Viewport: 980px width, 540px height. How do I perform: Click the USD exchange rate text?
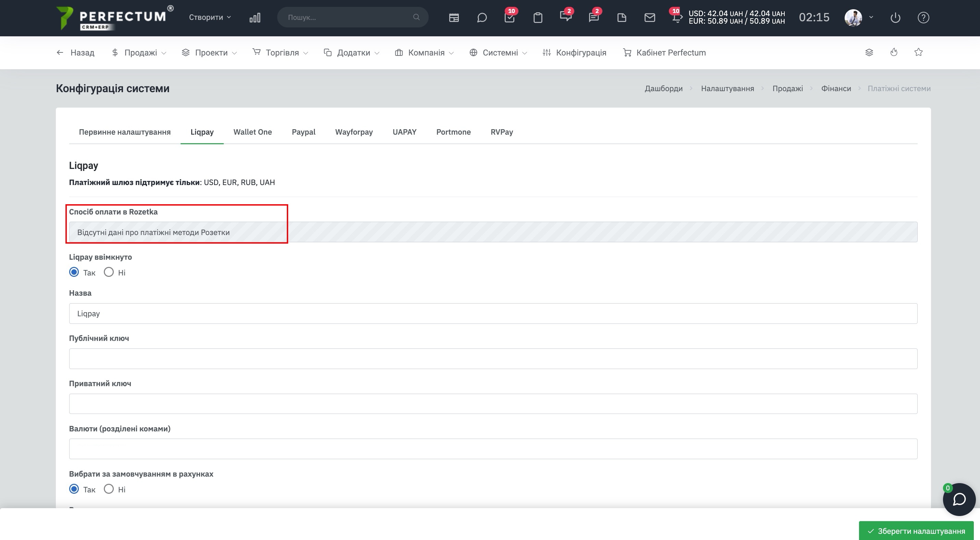[x=736, y=13]
